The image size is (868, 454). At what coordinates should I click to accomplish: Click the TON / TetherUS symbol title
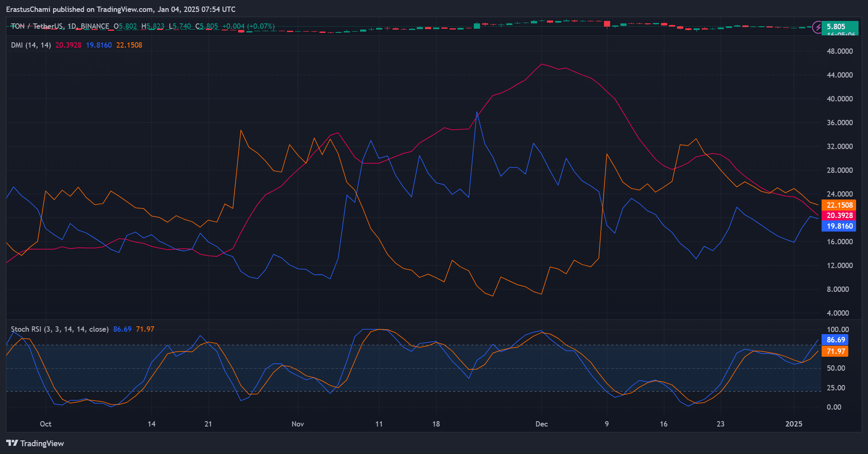click(x=38, y=26)
